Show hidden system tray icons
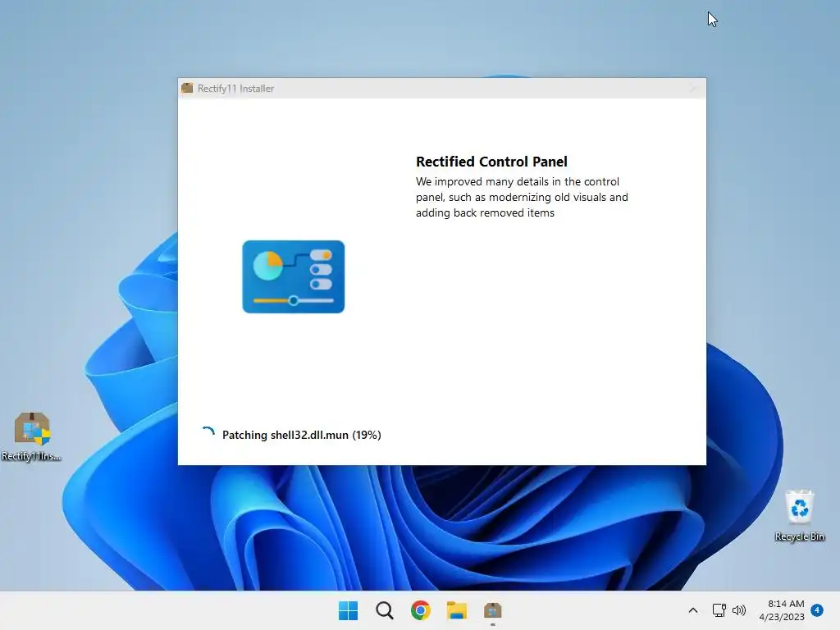The height and width of the screenshot is (630, 840). [x=692, y=610]
